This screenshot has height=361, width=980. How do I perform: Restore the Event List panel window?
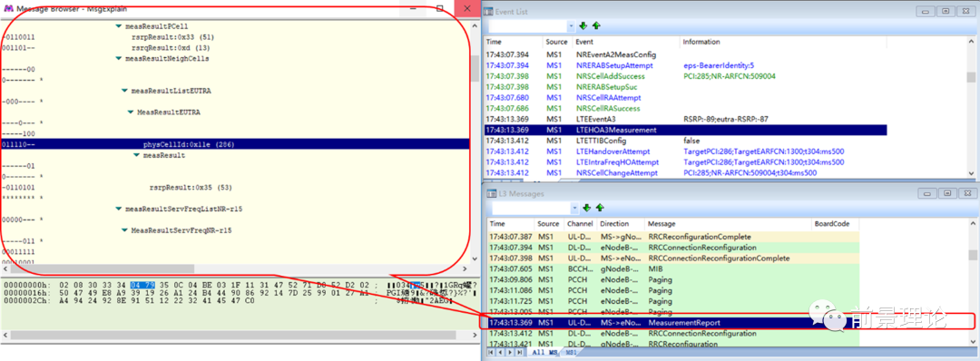(946, 11)
